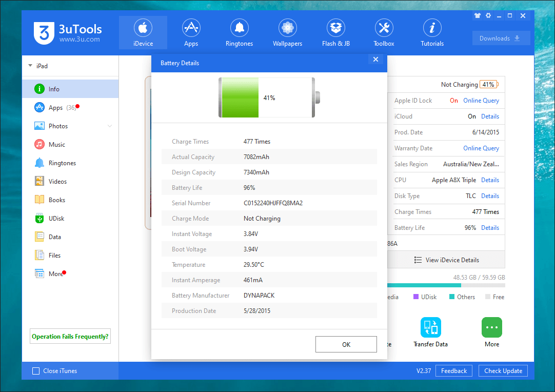Open the Flash & JB tab
This screenshot has height=392, width=555.
point(336,32)
